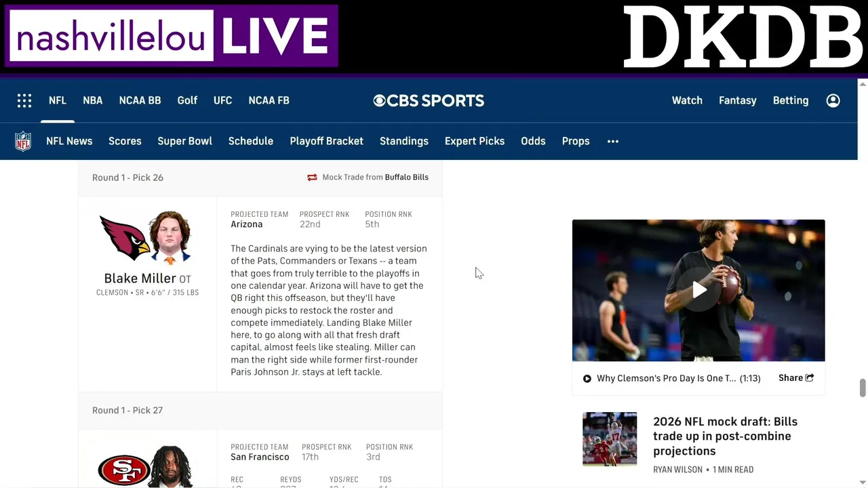
Task: Click the 49ers prospect headshot
Action: coord(171,466)
